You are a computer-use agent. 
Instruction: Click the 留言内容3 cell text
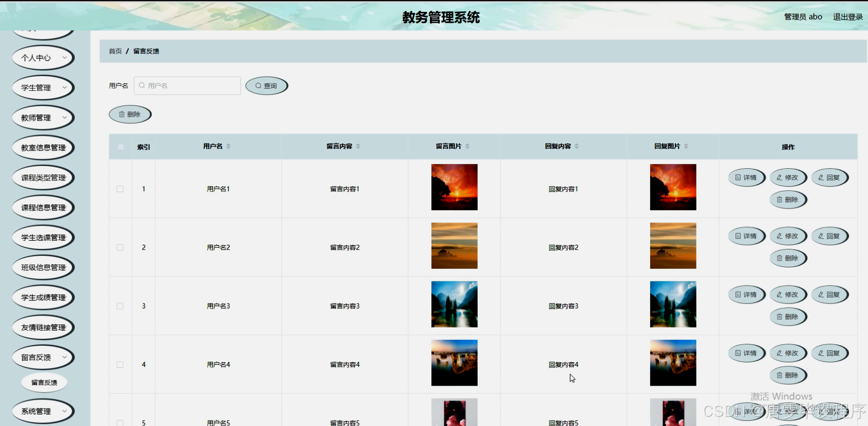pyautogui.click(x=345, y=306)
